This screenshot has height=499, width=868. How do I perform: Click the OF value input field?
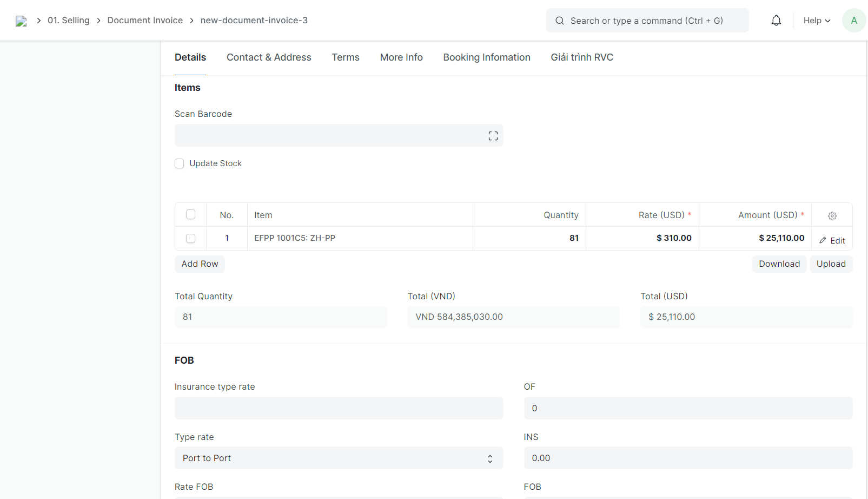coord(687,408)
